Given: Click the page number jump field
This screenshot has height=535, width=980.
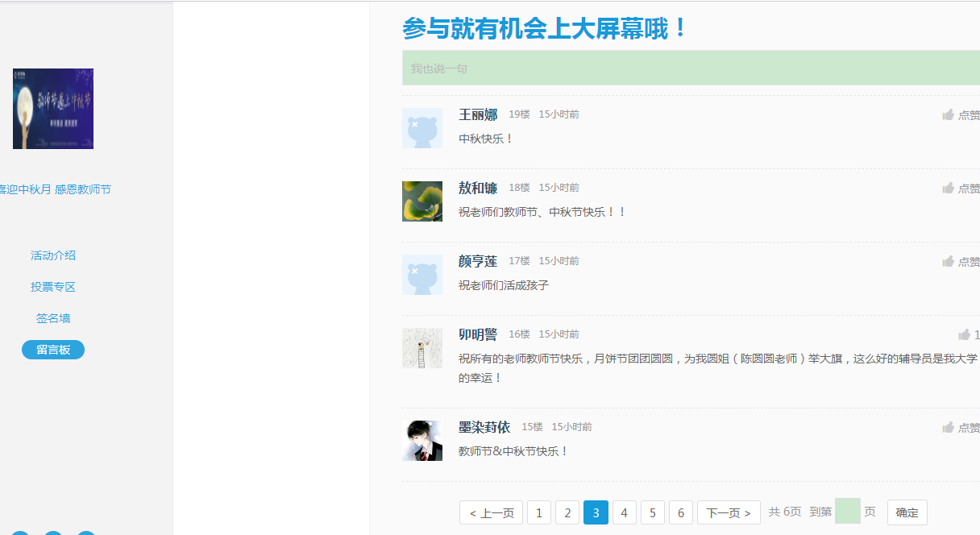Looking at the screenshot, I should tap(848, 512).
